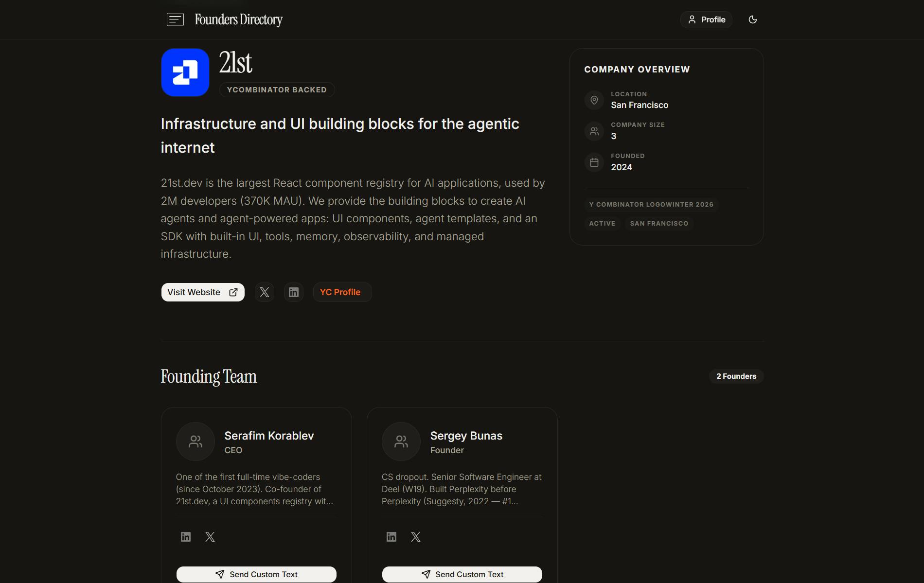
Task: Click the San Francisco tag
Action: [x=659, y=224]
